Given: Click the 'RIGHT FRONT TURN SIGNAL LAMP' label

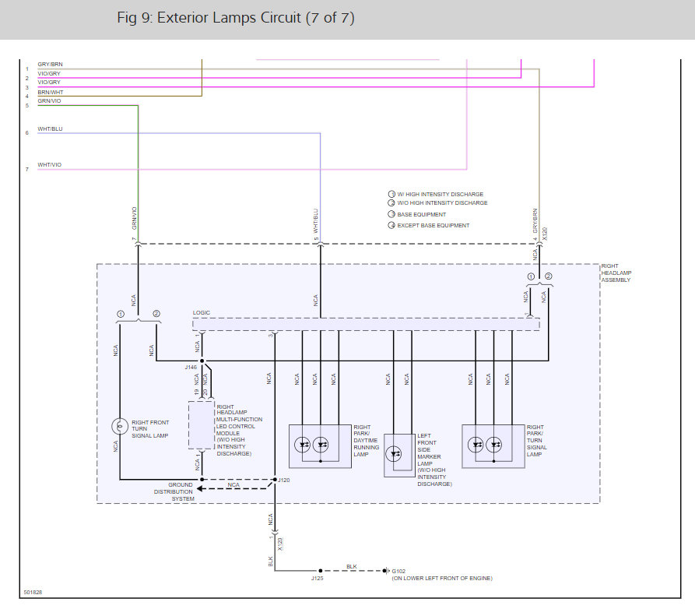Looking at the screenshot, I should point(150,429).
